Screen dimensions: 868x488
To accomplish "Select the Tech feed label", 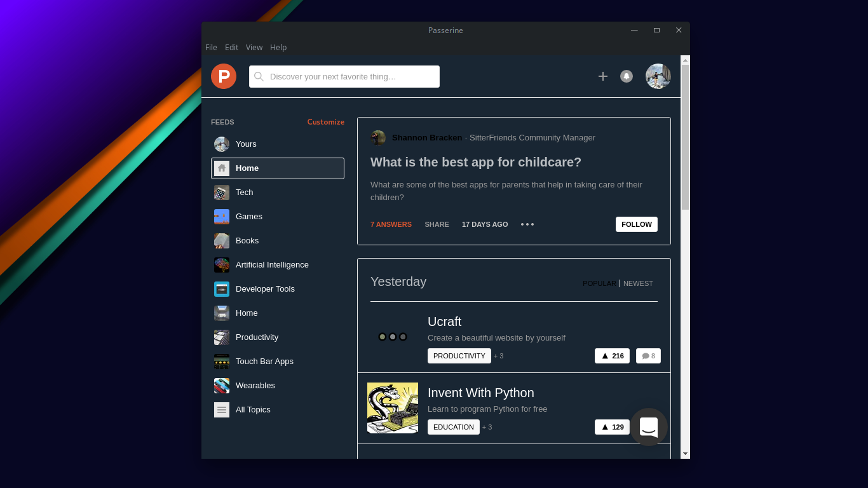I will pos(245,193).
